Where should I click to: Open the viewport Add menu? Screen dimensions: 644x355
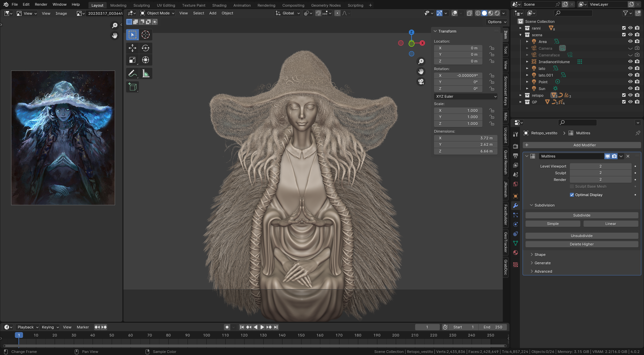213,13
